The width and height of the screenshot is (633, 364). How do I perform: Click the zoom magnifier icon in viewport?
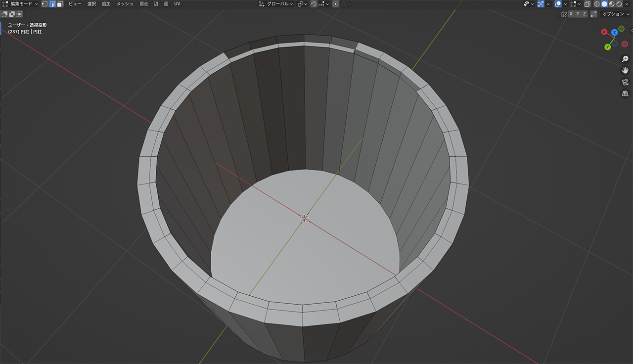[625, 59]
